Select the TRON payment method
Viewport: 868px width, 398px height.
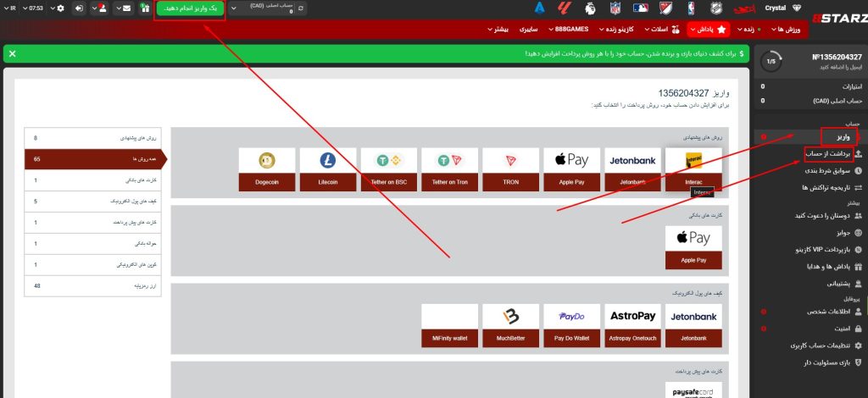(x=510, y=169)
